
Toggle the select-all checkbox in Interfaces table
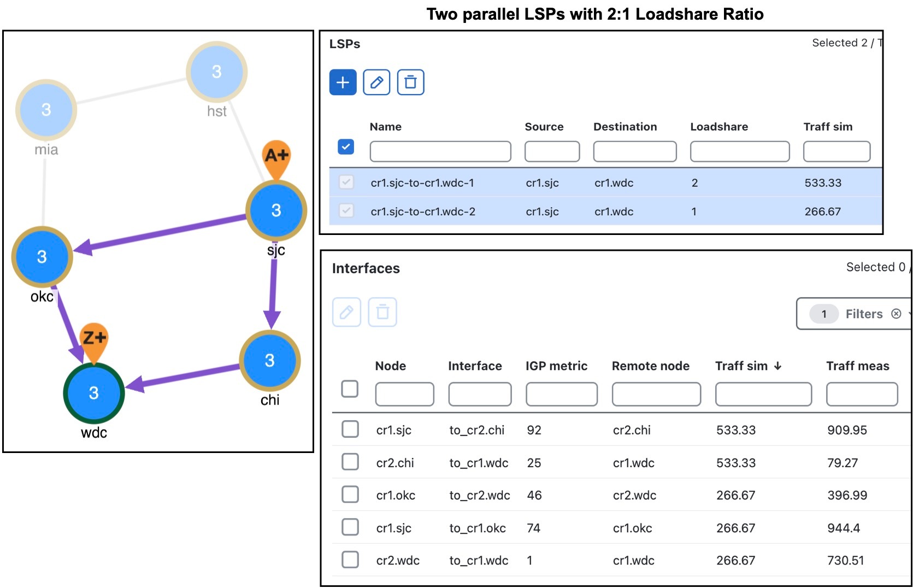350,389
